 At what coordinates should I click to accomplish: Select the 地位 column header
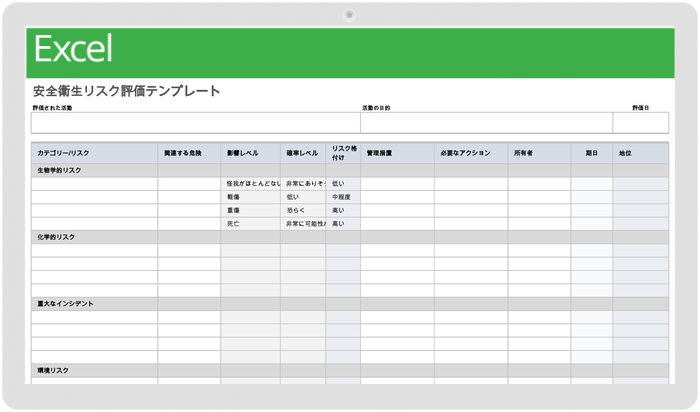click(641, 153)
